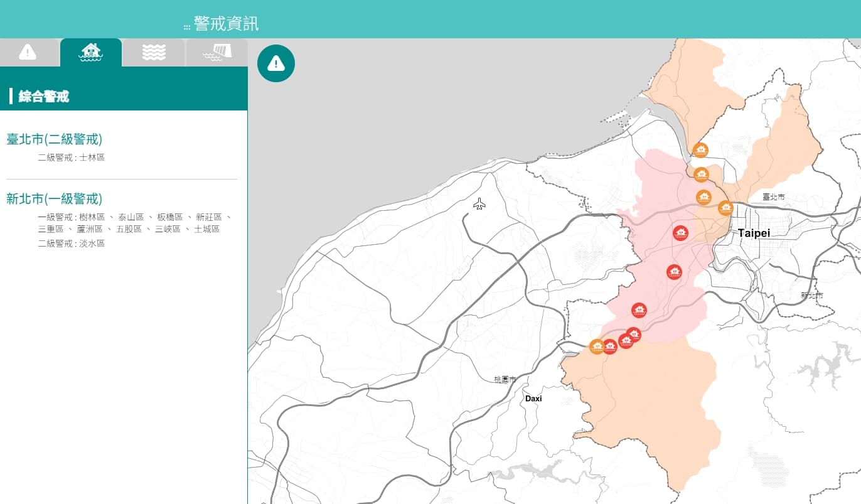Click the 泰山區 district text
The image size is (861, 504).
pos(131,217)
